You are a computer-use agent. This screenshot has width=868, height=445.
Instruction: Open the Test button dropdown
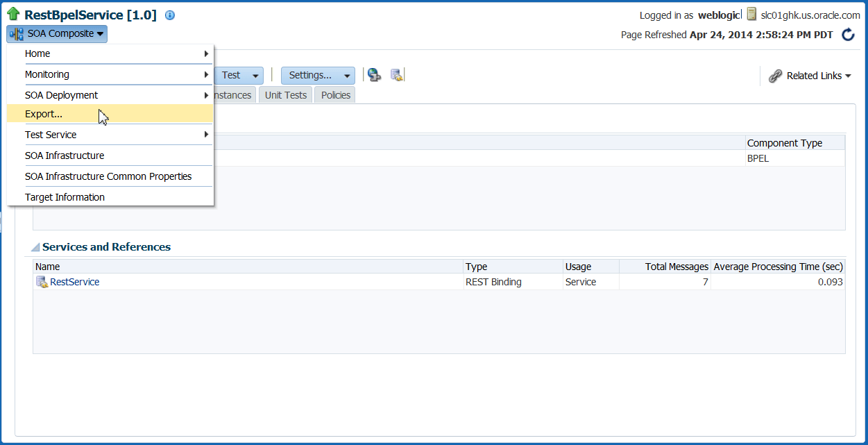click(255, 76)
